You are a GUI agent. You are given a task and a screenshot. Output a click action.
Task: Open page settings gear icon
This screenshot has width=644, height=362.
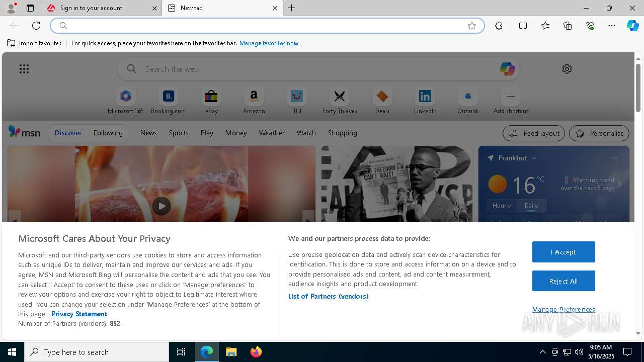point(567,69)
